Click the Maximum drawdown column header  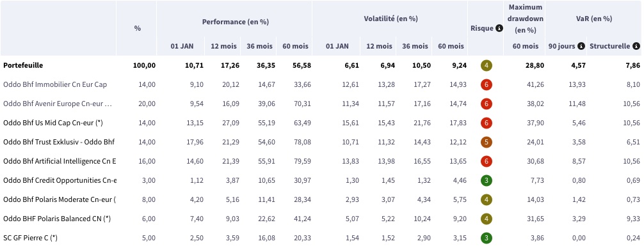(526, 19)
